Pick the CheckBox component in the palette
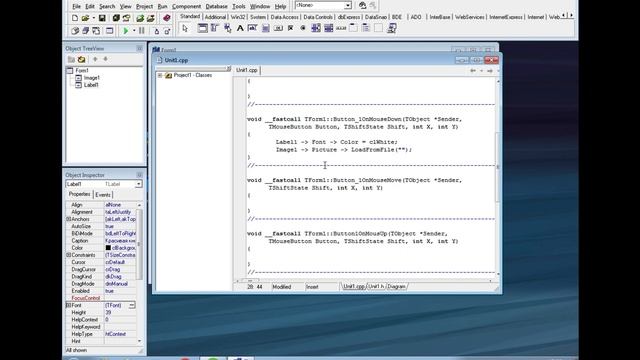The image size is (640, 360). tap(291, 28)
